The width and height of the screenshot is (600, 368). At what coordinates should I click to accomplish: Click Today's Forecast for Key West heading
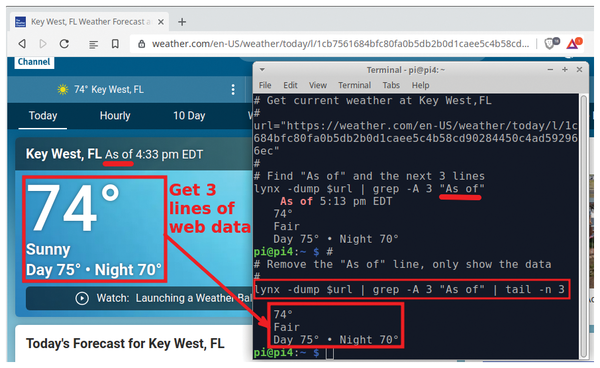coord(125,344)
